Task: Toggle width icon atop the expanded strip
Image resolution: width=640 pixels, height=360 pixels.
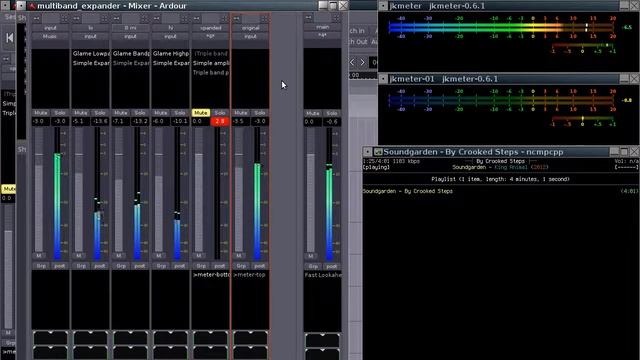Action: [197, 18]
